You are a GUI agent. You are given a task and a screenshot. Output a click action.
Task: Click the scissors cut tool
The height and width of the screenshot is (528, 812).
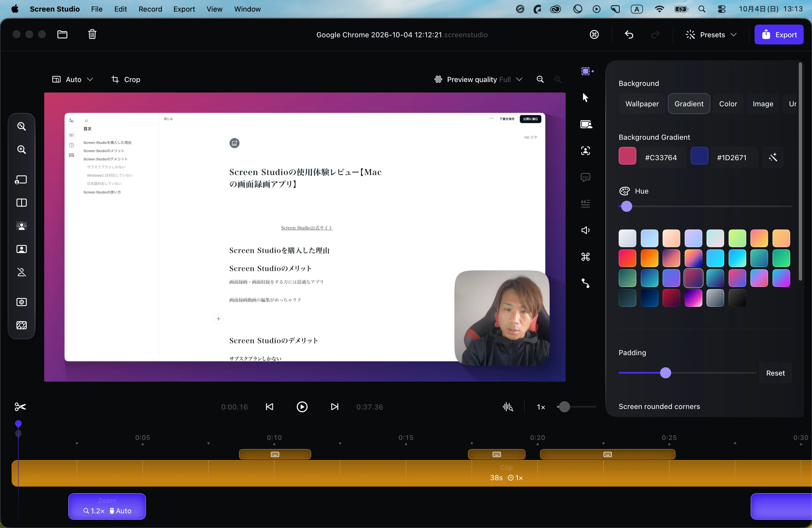(20, 406)
